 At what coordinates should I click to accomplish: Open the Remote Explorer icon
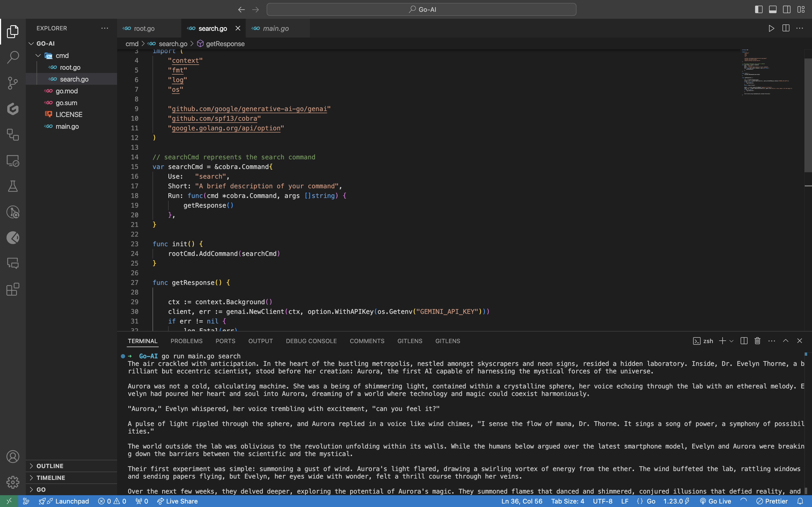click(13, 161)
